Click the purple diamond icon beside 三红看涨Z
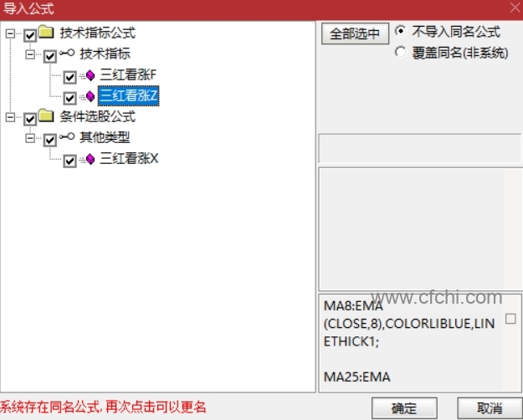Image resolution: width=523 pixels, height=420 pixels. 90,96
